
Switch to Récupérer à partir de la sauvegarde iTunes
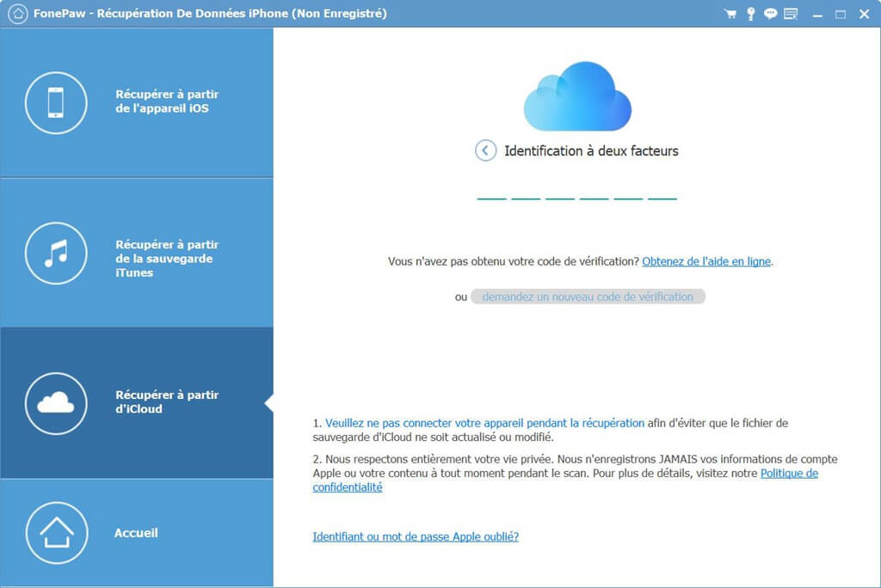167,259
